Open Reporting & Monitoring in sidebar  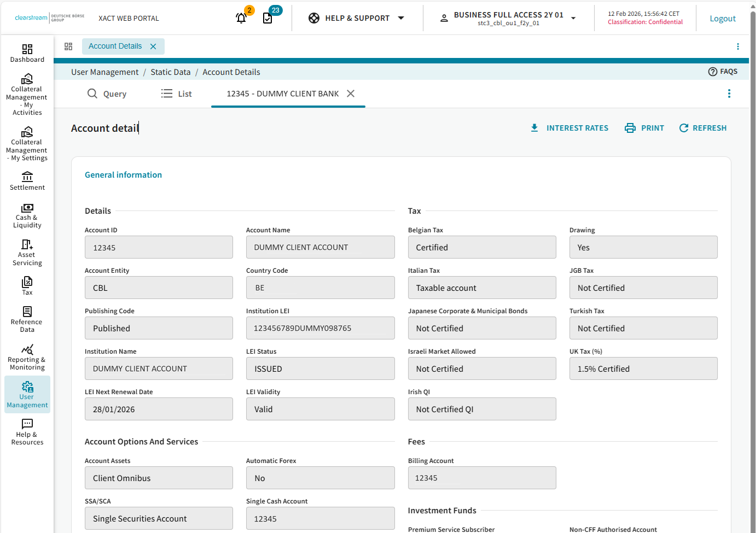27,357
